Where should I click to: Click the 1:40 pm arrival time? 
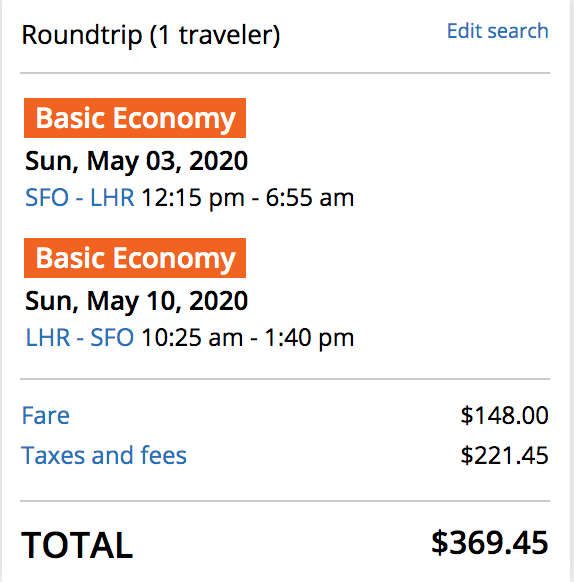(x=309, y=337)
